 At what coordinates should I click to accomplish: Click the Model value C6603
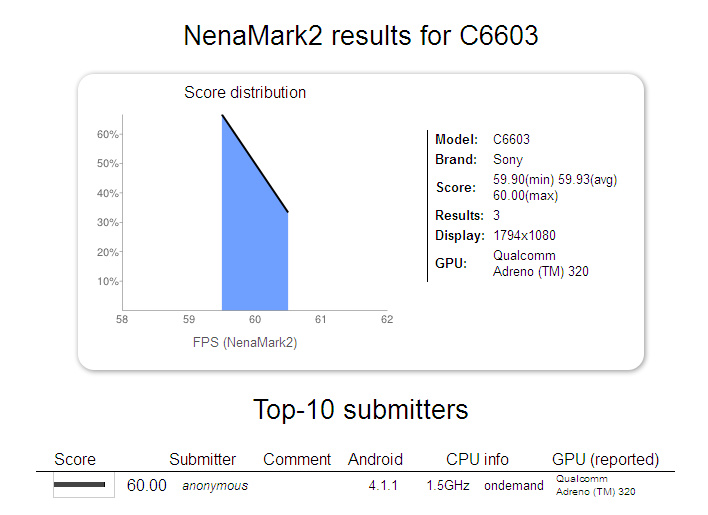(x=511, y=139)
